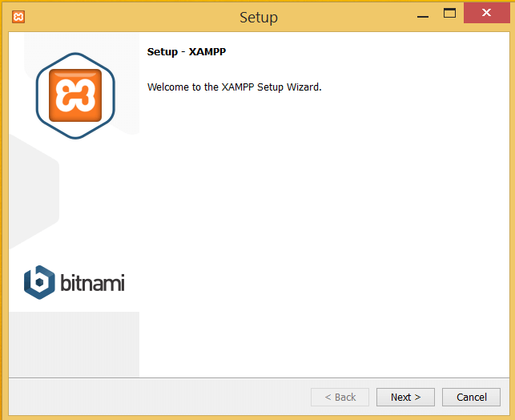515x420 pixels.
Task: Click the 'Setup - XAMPP' heading
Action: (x=187, y=52)
